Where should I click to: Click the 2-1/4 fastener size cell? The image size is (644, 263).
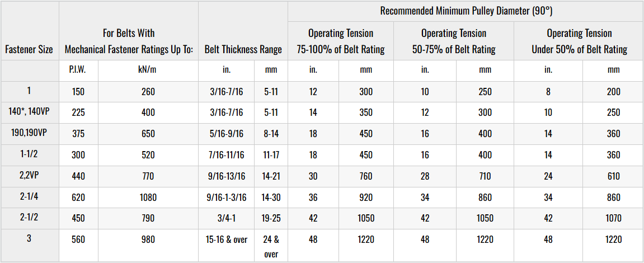[29, 197]
